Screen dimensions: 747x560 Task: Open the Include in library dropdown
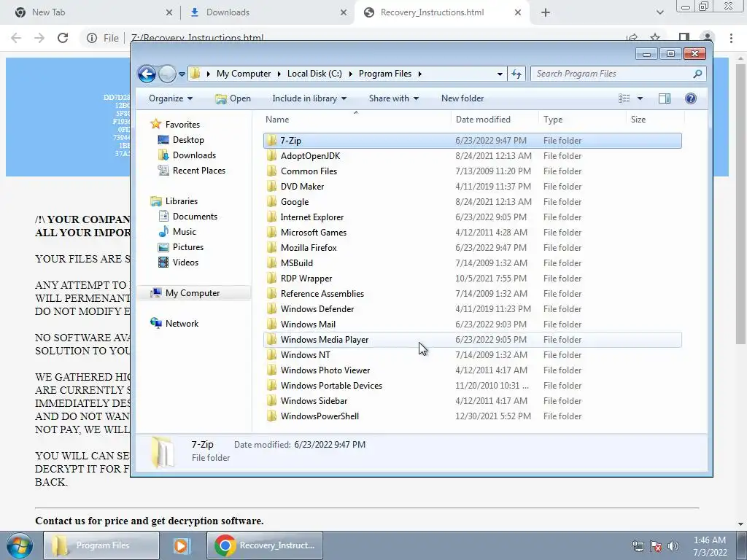pyautogui.click(x=309, y=98)
